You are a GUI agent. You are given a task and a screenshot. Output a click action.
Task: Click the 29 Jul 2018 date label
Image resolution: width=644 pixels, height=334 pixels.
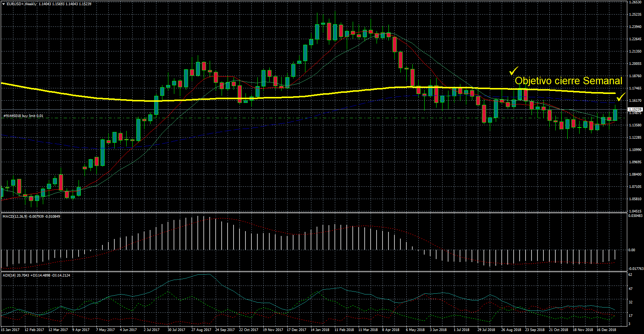[486, 330]
